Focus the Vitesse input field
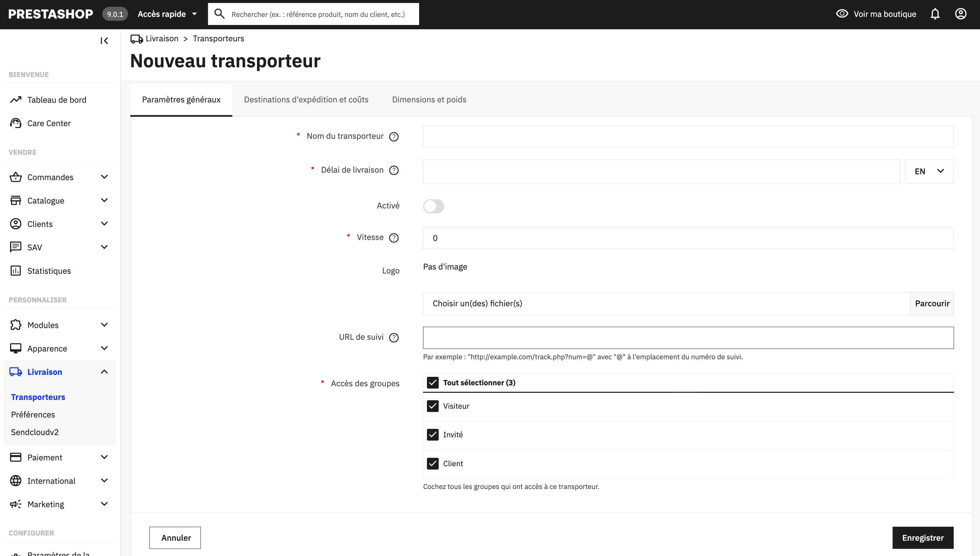Screen dimensions: 980x556 [688, 238]
